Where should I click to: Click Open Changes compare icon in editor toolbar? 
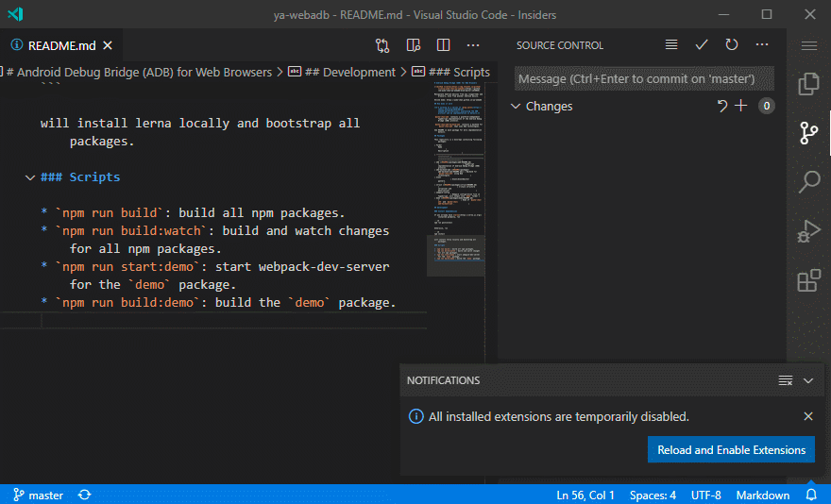382,45
